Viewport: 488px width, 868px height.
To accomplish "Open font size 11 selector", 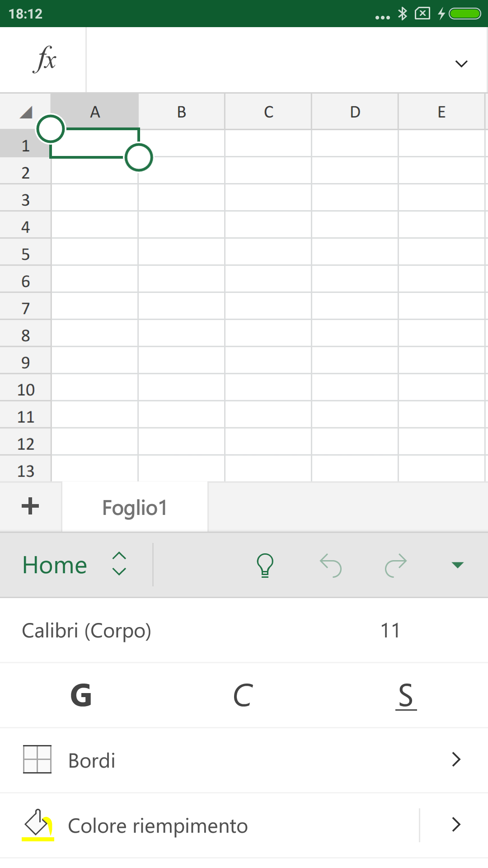I will coord(390,631).
